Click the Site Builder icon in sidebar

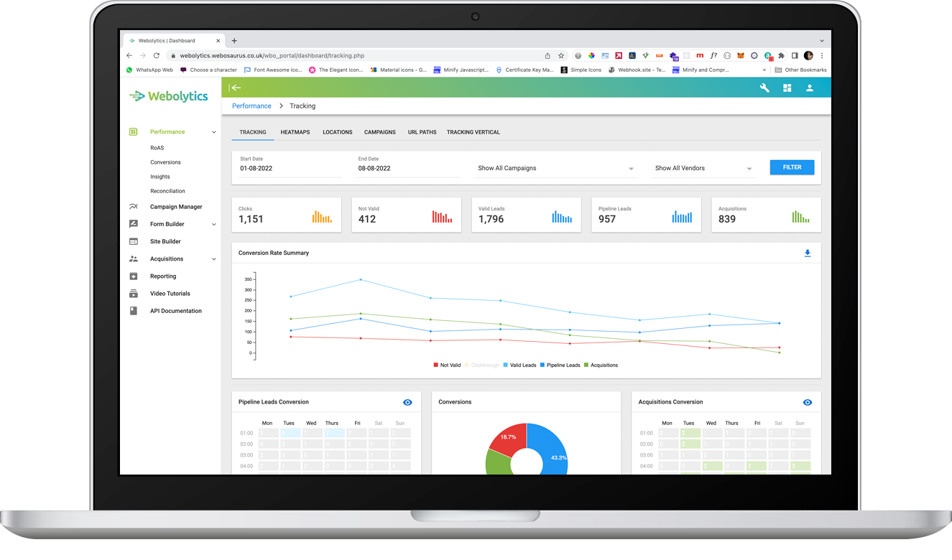pos(132,241)
